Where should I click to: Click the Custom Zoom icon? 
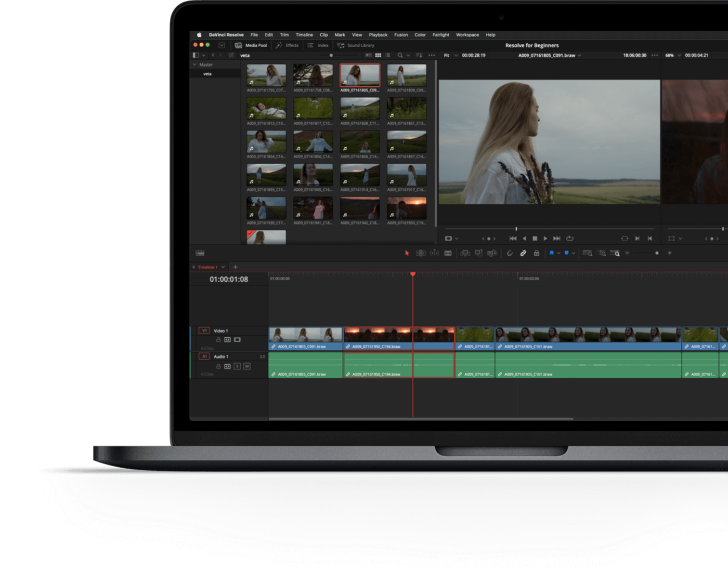[x=615, y=253]
